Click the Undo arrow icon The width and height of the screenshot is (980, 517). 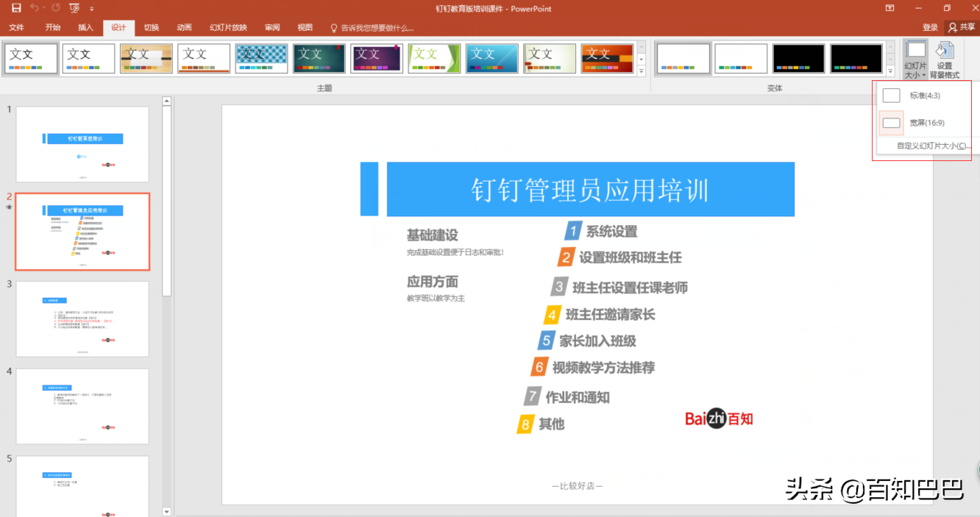click(x=34, y=8)
